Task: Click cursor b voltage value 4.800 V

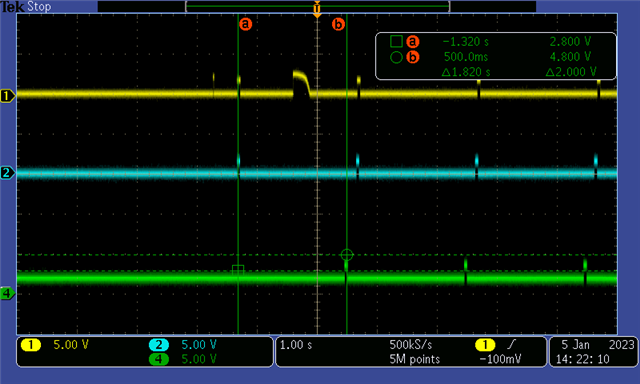Action: tap(570, 57)
